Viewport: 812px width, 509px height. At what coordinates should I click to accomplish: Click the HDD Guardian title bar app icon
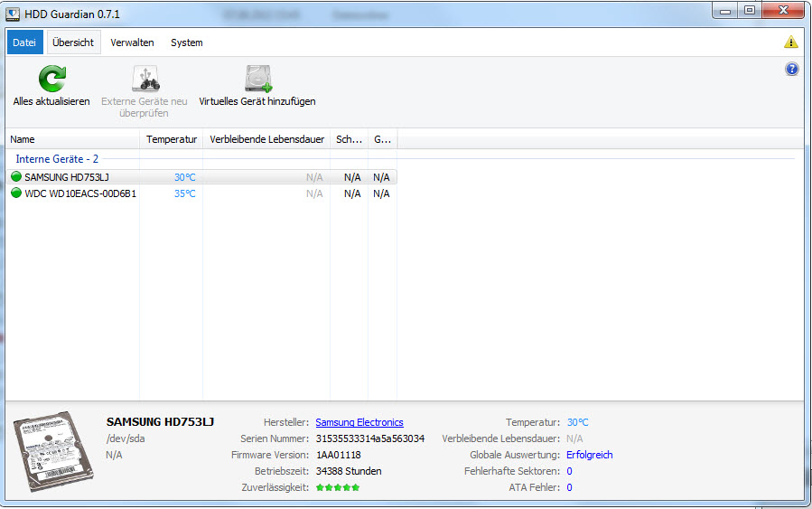(x=13, y=13)
